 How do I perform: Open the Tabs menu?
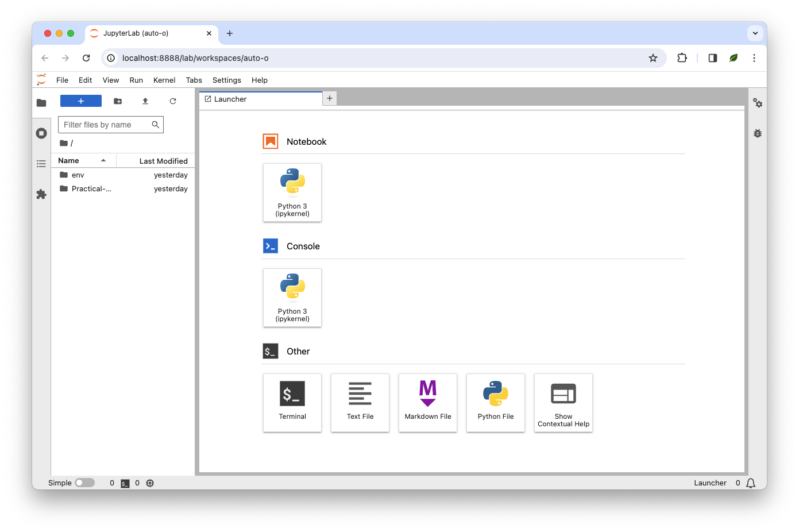[x=194, y=80]
